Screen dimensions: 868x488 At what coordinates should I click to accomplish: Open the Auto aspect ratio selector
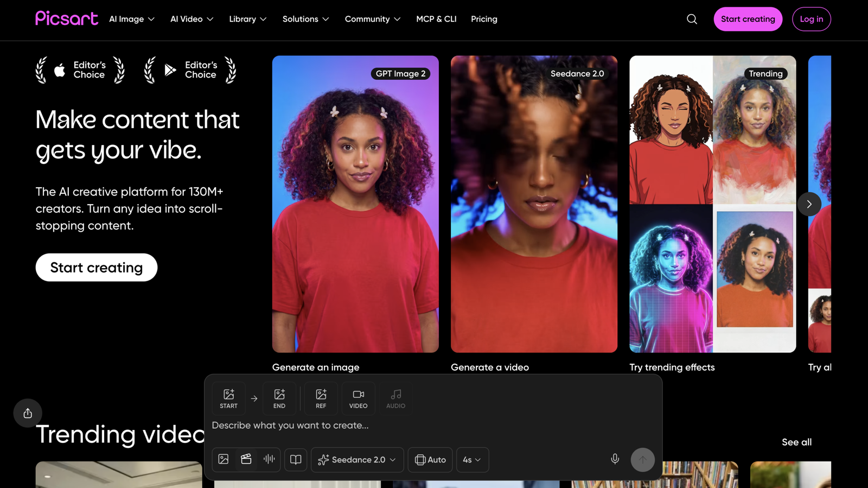(430, 460)
